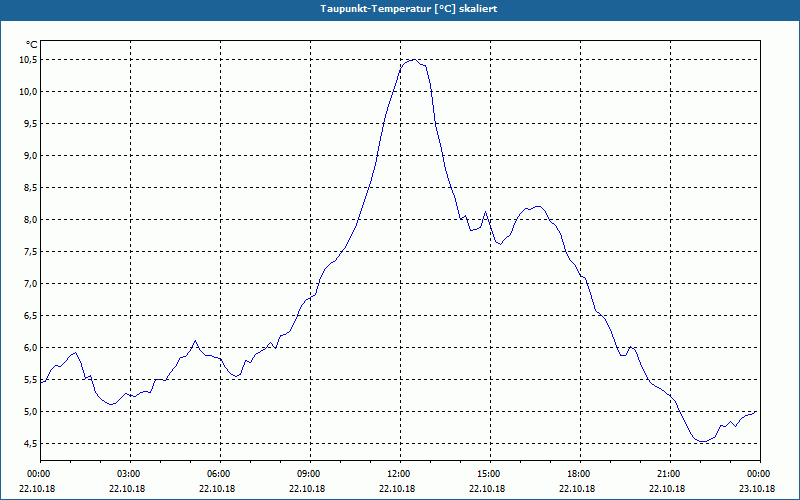Click the "22.10.18" date under left 00:00
The height and width of the screenshot is (500, 800).
tap(38, 488)
